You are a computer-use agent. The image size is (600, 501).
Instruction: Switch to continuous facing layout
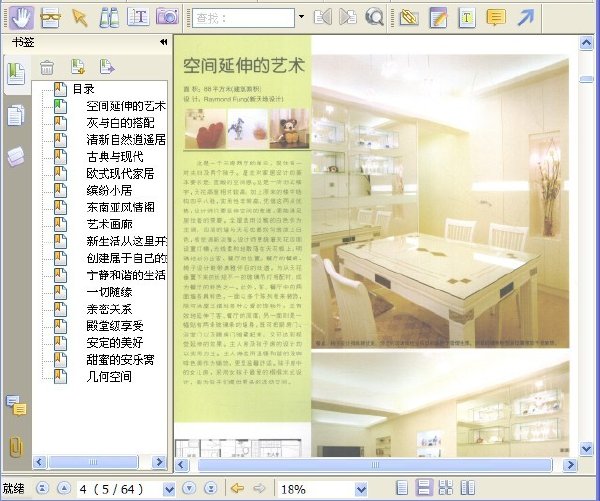tap(446, 488)
